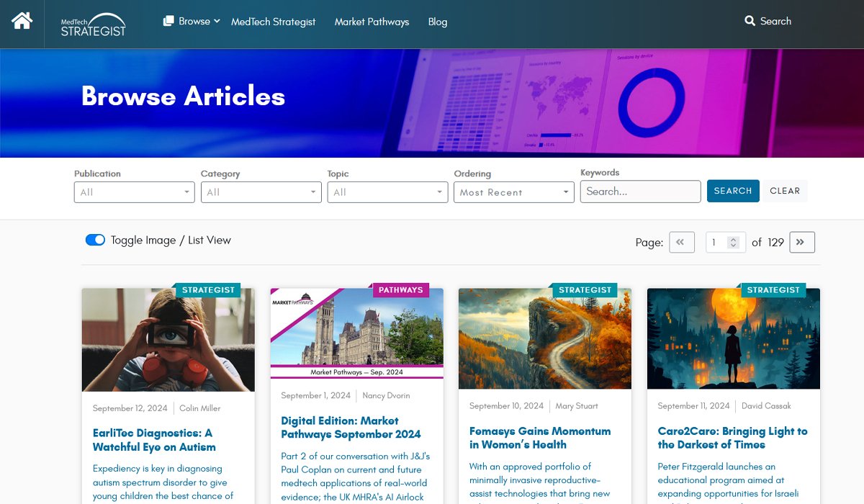Click the date September 12, 2024
Image resolution: width=864 pixels, height=504 pixels.
click(x=130, y=408)
